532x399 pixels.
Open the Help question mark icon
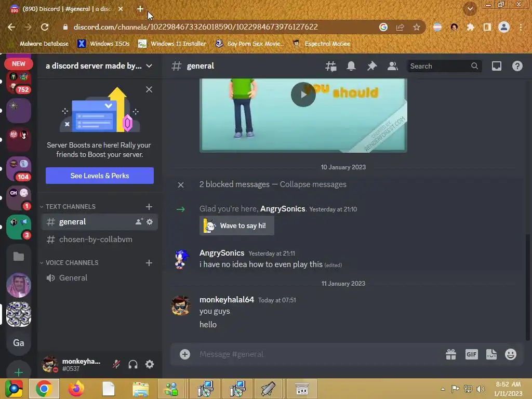click(x=517, y=66)
